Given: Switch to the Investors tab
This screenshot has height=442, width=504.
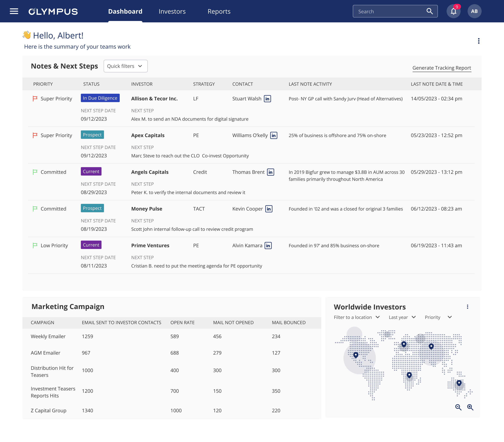Looking at the screenshot, I should [x=172, y=11].
